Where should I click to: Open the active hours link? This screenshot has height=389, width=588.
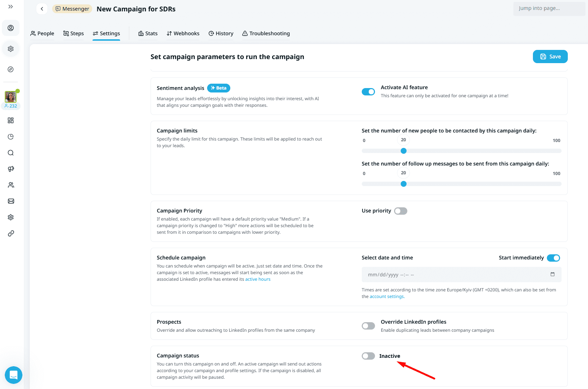click(257, 279)
